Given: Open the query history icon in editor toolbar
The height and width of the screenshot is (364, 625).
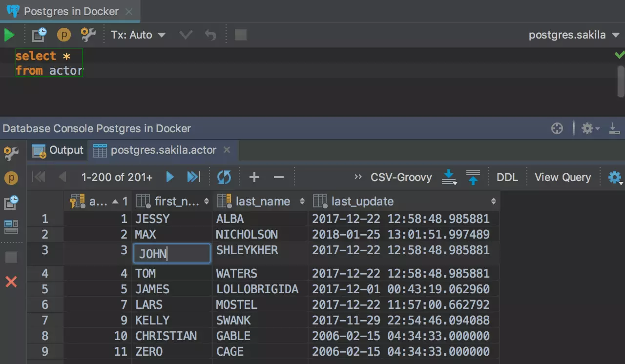Looking at the screenshot, I should click(39, 35).
